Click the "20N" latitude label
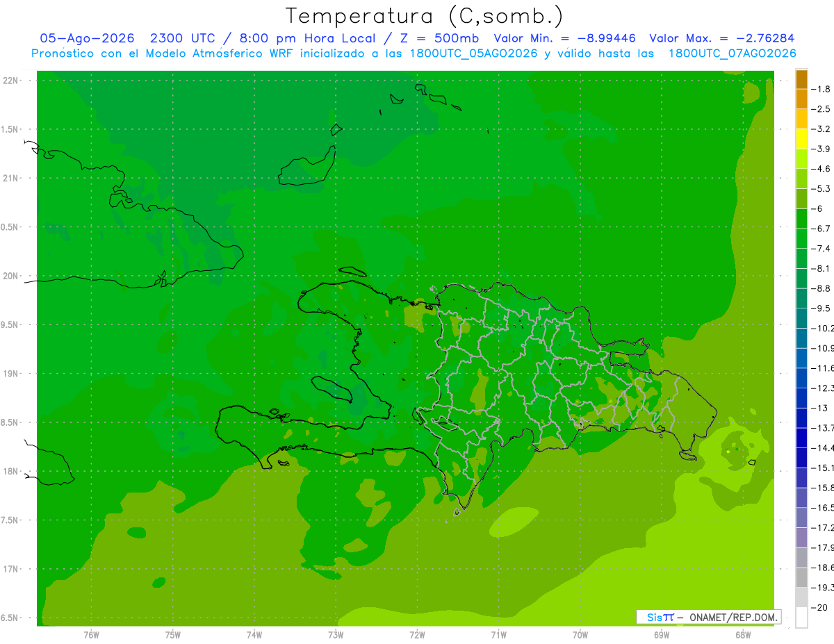 (x=10, y=276)
